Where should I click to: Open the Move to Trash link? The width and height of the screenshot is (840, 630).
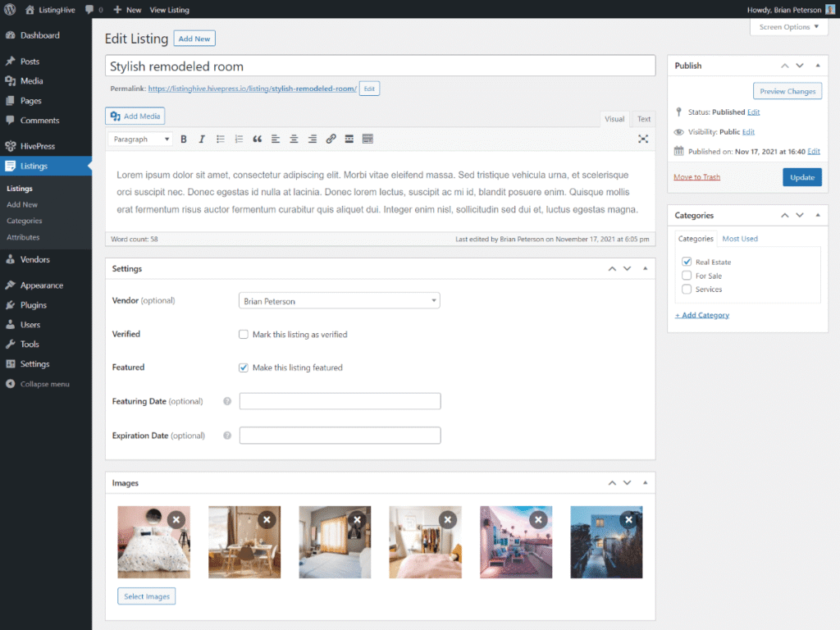point(696,176)
